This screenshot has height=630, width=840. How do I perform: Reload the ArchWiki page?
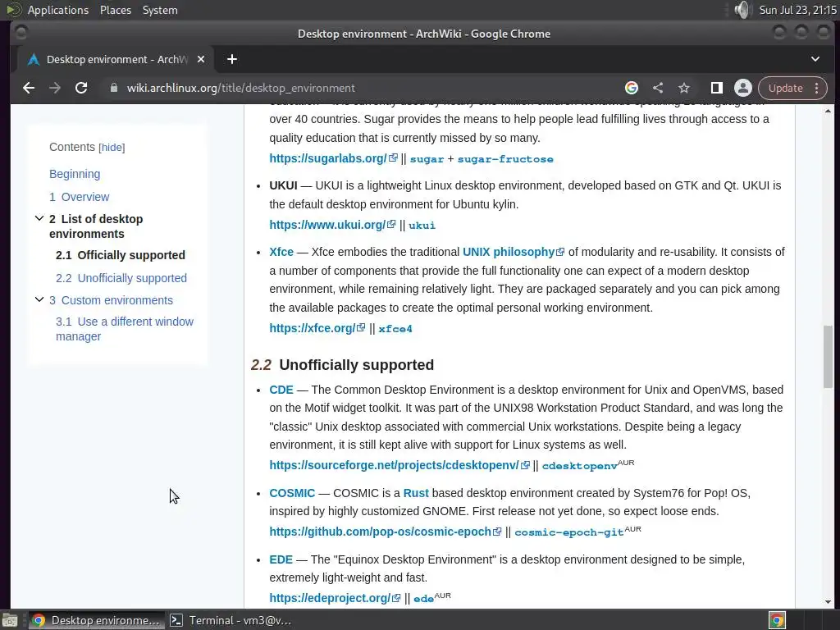[x=81, y=88]
